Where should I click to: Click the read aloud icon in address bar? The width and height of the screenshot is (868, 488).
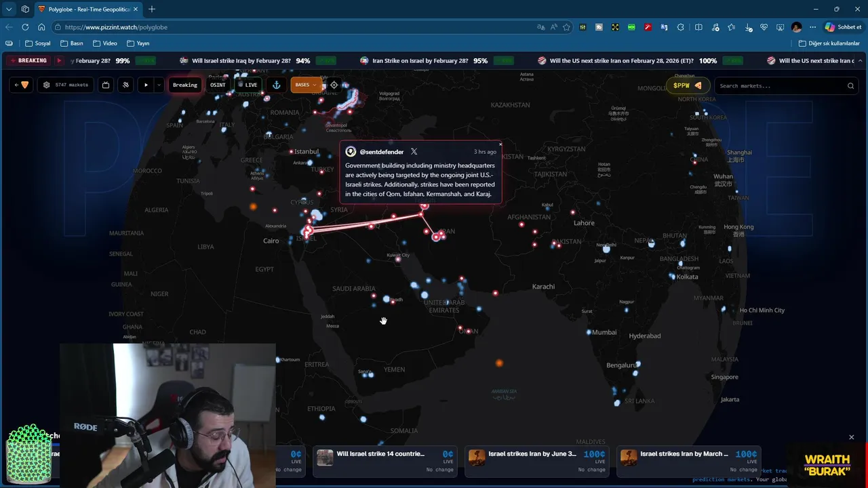(x=554, y=27)
